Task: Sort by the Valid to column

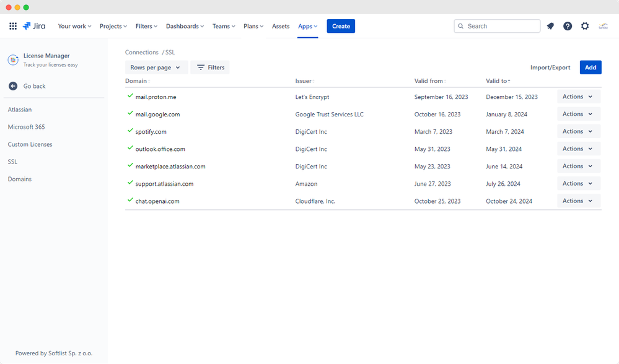Action: pyautogui.click(x=498, y=81)
